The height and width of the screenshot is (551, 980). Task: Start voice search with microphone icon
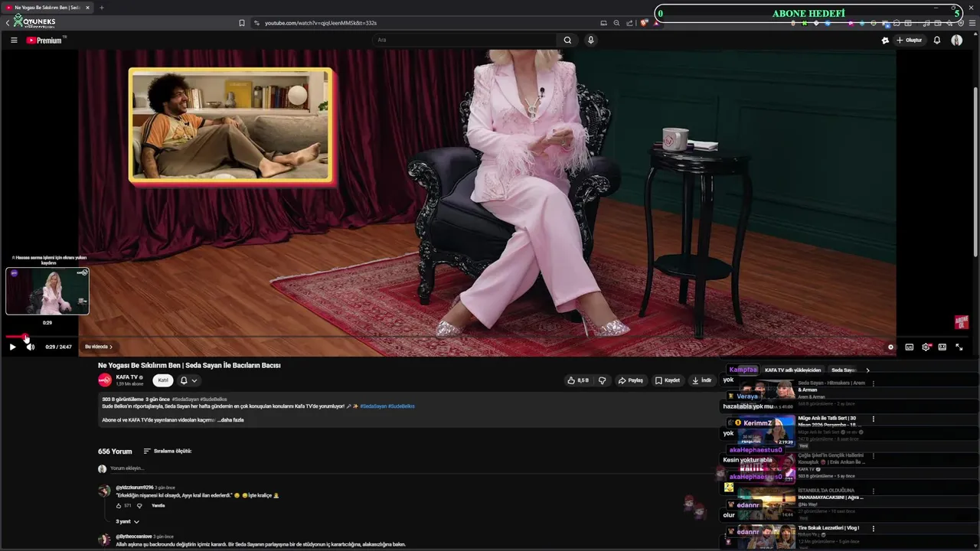pyautogui.click(x=591, y=41)
